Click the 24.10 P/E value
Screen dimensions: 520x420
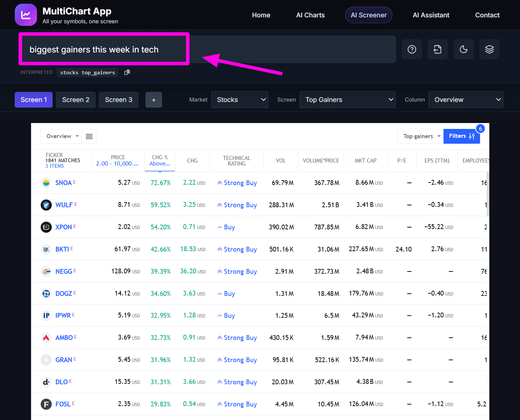pyautogui.click(x=404, y=249)
